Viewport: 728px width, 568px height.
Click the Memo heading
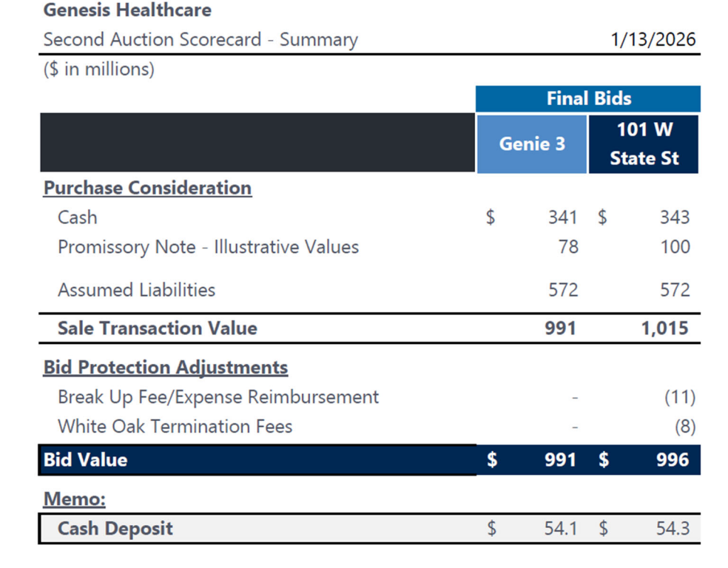pyautogui.click(x=74, y=499)
